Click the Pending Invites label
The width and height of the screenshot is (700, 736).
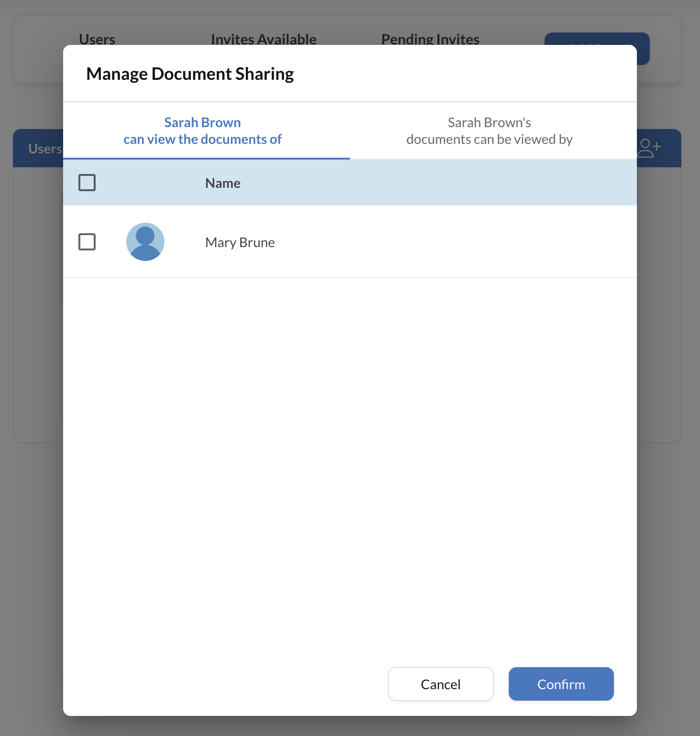click(x=430, y=39)
